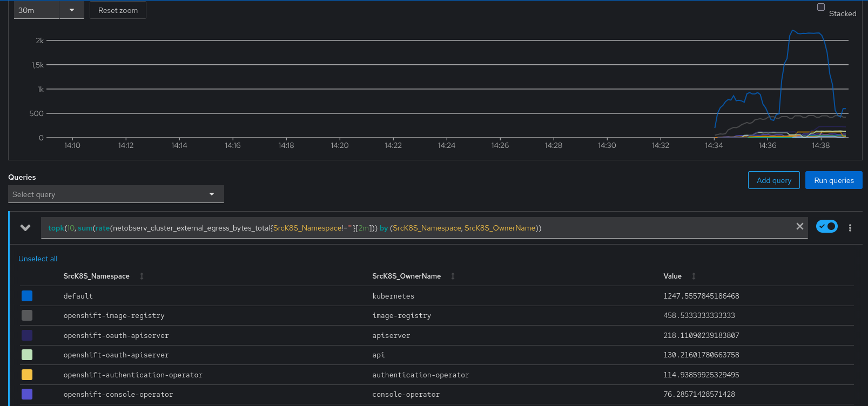Collapse the query row chevron

pyautogui.click(x=25, y=228)
